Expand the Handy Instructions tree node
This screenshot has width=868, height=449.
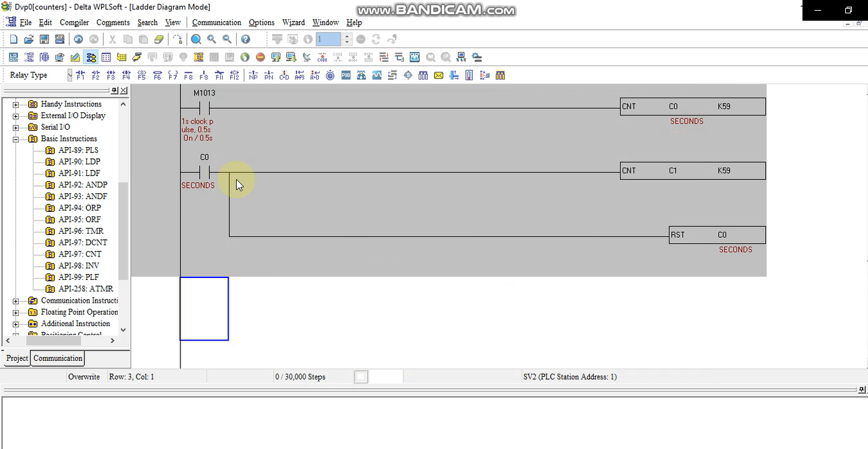[15, 104]
